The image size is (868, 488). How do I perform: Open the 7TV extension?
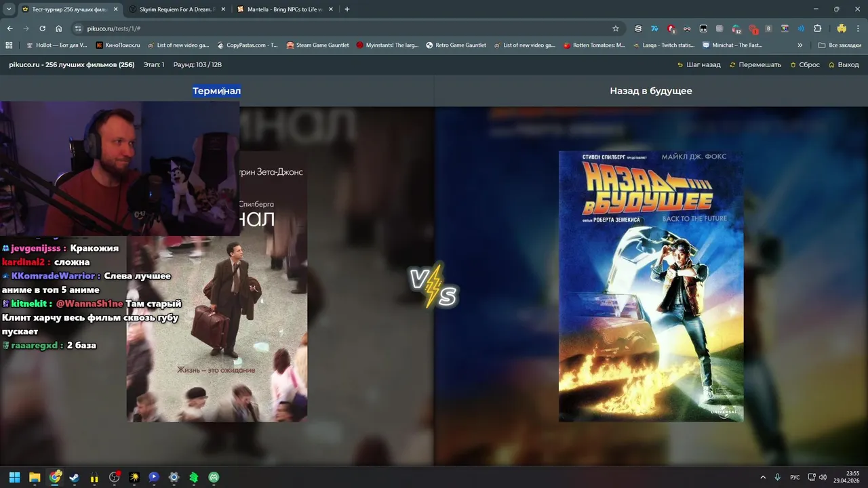click(x=654, y=28)
